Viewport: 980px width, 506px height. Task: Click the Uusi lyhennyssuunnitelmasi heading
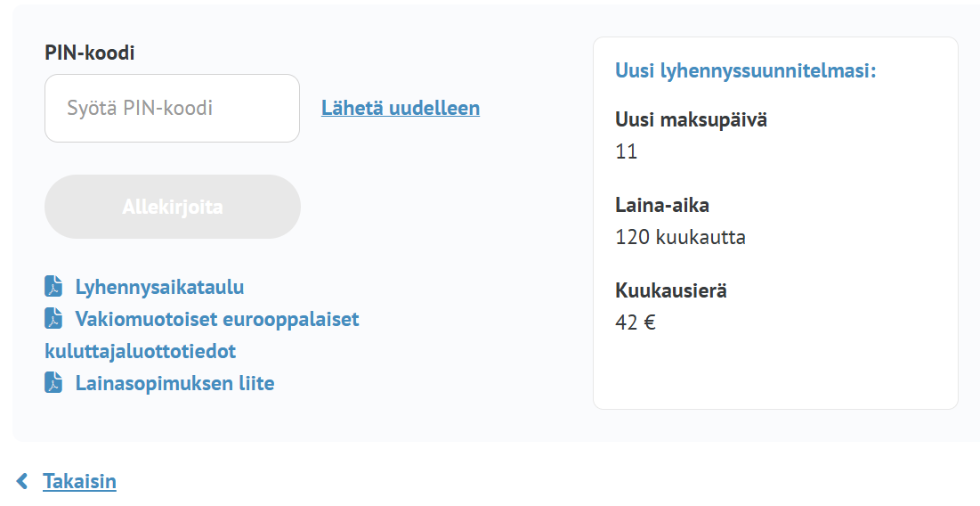coord(745,70)
